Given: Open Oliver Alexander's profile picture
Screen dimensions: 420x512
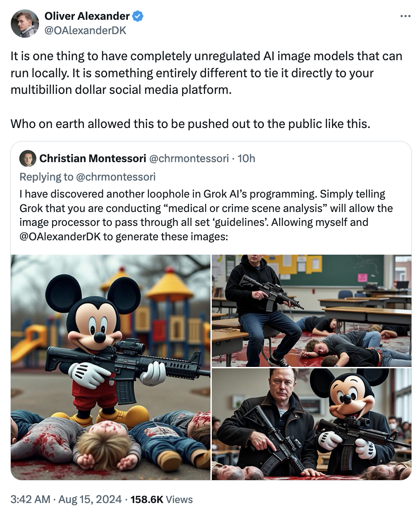Looking at the screenshot, I should [x=25, y=23].
